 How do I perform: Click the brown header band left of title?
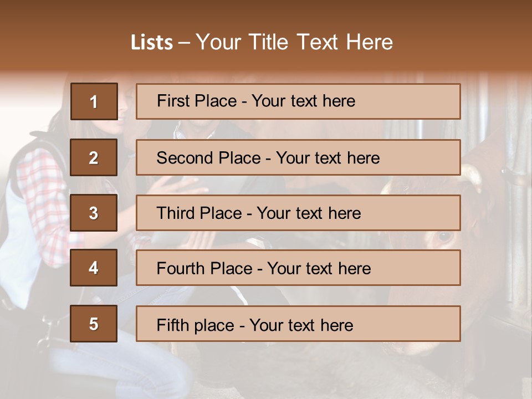61,43
